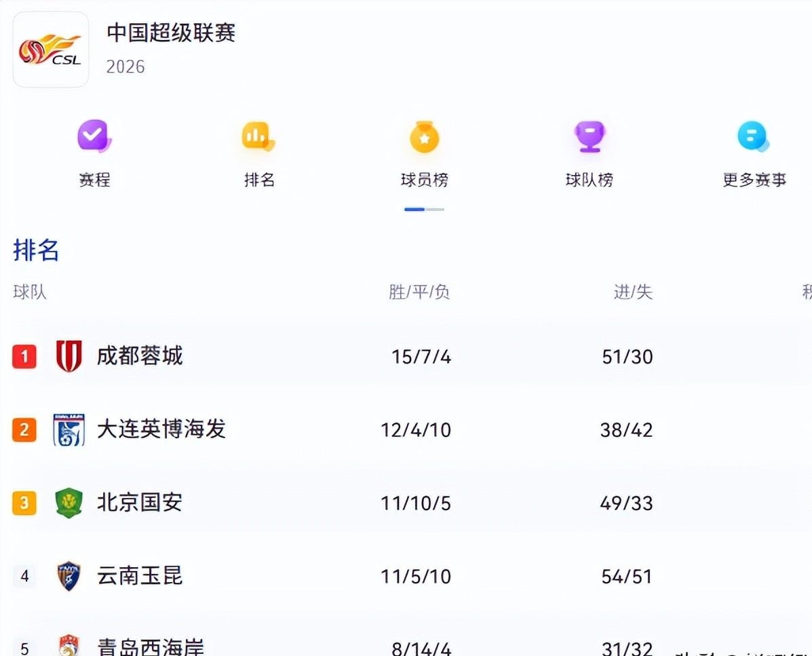812x656 pixels.
Task: Click the rank 4 number badge
Action: point(24,576)
